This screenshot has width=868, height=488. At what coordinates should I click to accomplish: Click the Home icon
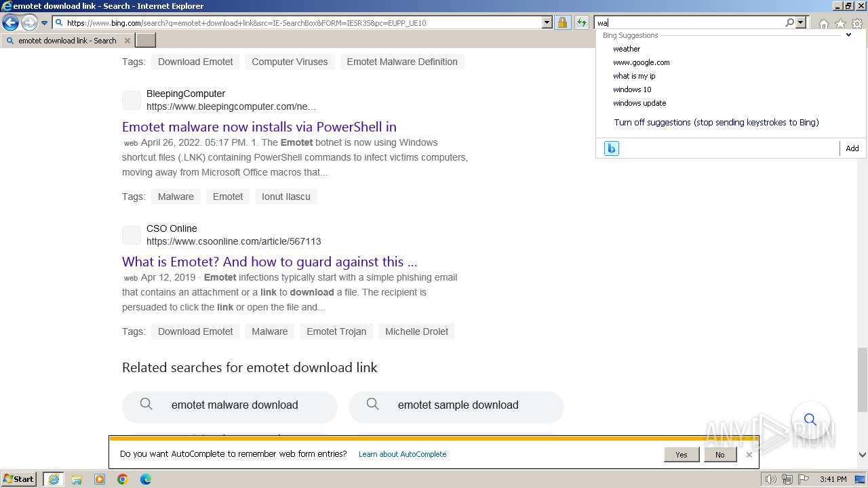tap(823, 24)
